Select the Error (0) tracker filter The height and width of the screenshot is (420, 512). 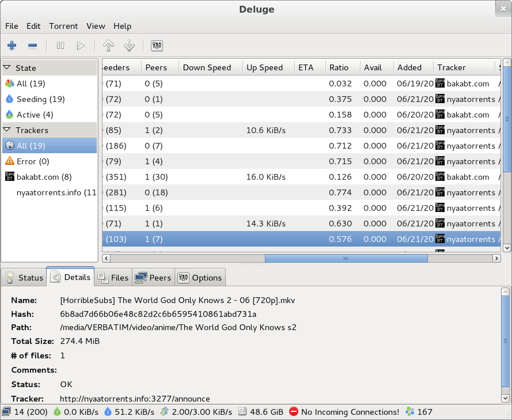(50, 161)
